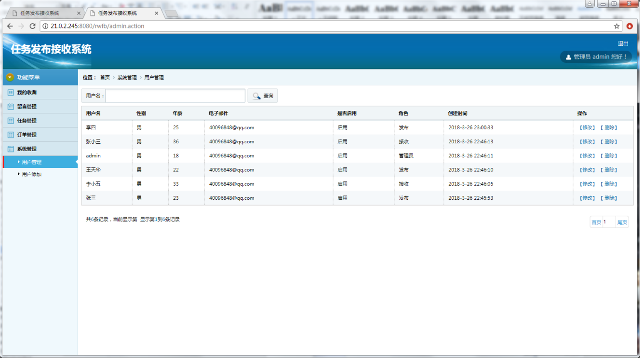The width and height of the screenshot is (644, 359).
Task: Click the pagination page number field
Action: click(x=609, y=222)
